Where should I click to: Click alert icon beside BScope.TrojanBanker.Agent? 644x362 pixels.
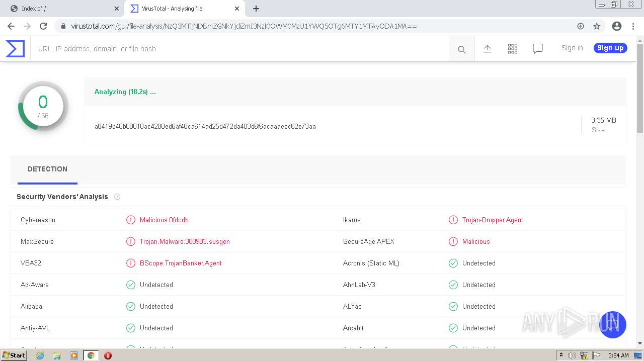point(131,263)
